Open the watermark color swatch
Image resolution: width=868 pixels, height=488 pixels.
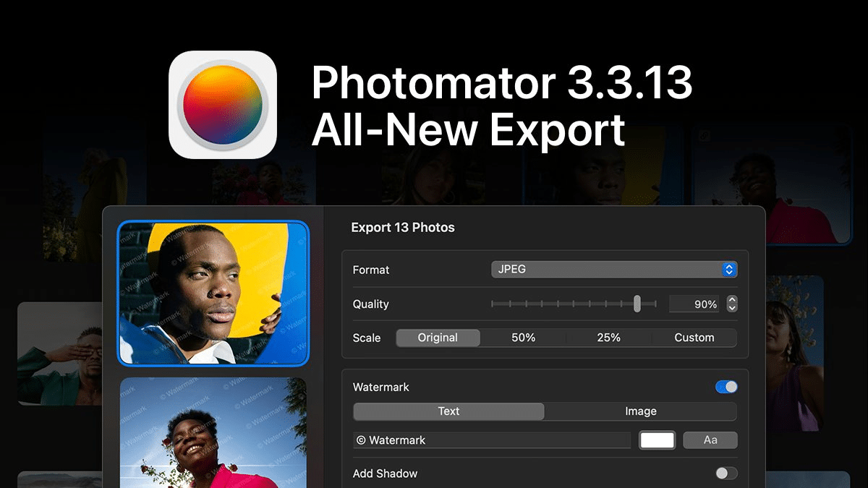tap(657, 440)
